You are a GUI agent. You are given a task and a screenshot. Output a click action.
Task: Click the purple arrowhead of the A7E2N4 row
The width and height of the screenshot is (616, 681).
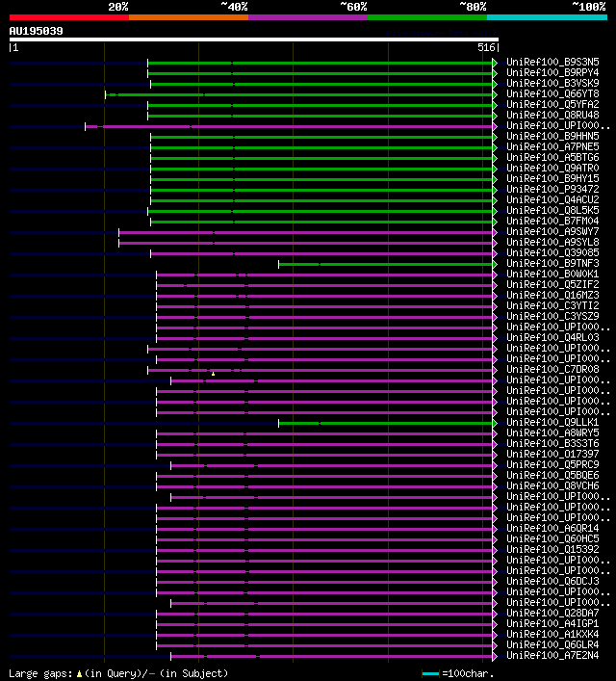(x=495, y=656)
